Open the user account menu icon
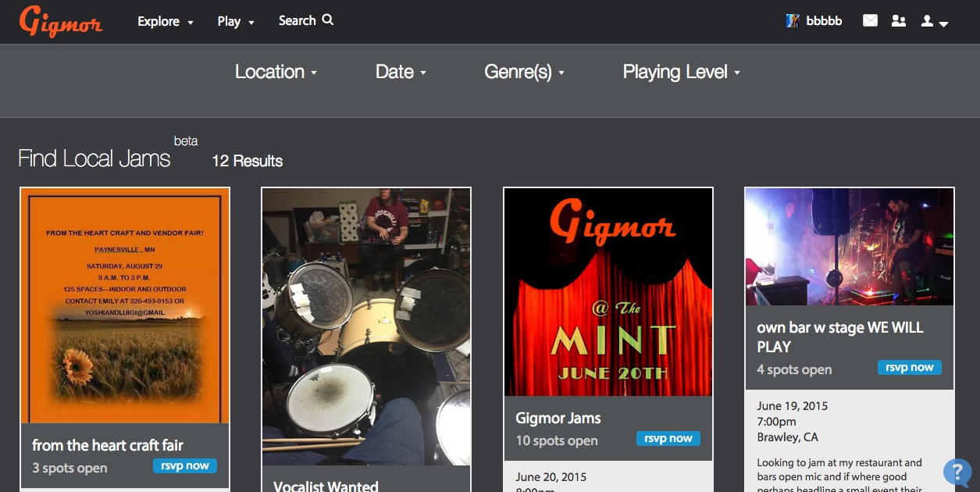Image resolution: width=980 pixels, height=492 pixels. tap(934, 22)
